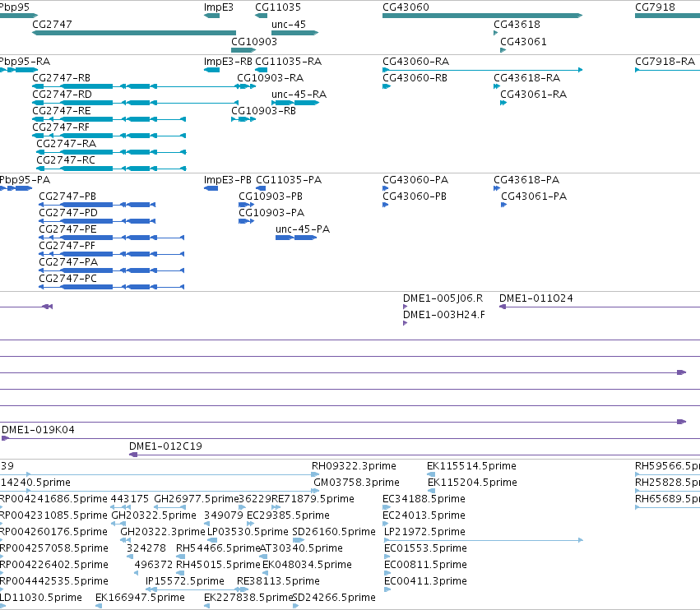
Task: Select protein CG43060-PB
Action: 415,196
